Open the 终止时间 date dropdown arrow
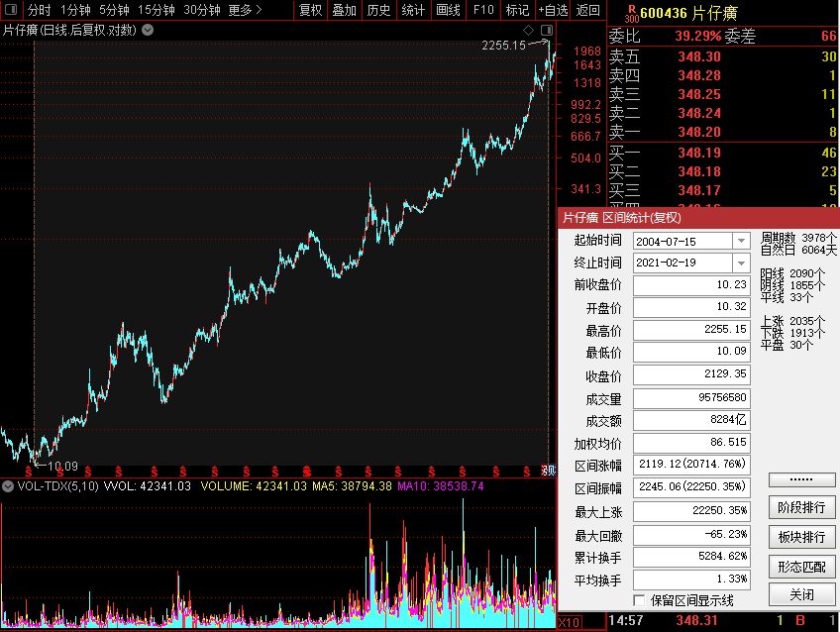This screenshot has height=632, width=840. [x=741, y=263]
